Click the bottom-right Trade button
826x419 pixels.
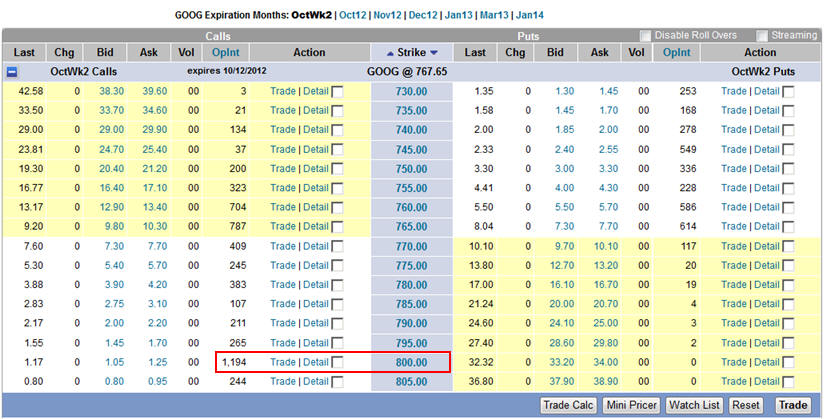pos(793,405)
